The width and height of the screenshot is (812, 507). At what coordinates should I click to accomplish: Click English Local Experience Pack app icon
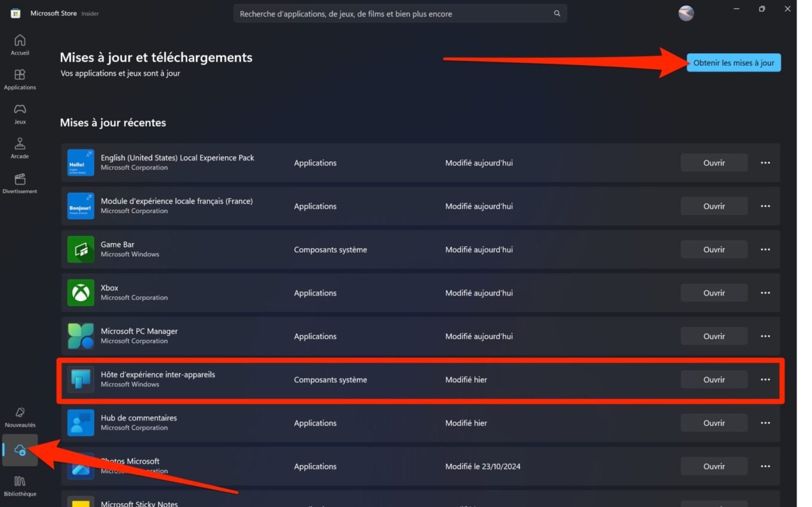pyautogui.click(x=81, y=162)
